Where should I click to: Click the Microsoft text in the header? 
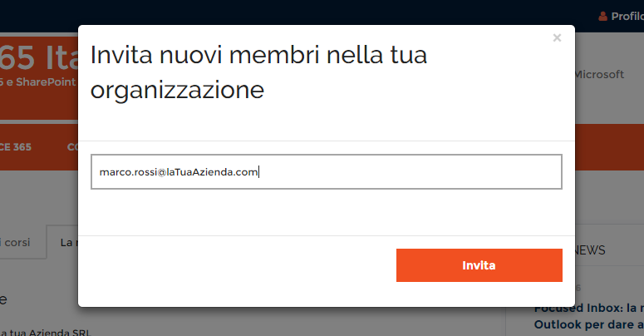[x=599, y=75]
